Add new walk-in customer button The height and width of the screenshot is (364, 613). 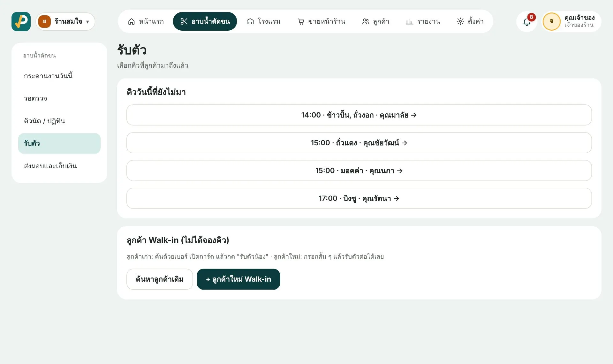[x=238, y=279]
